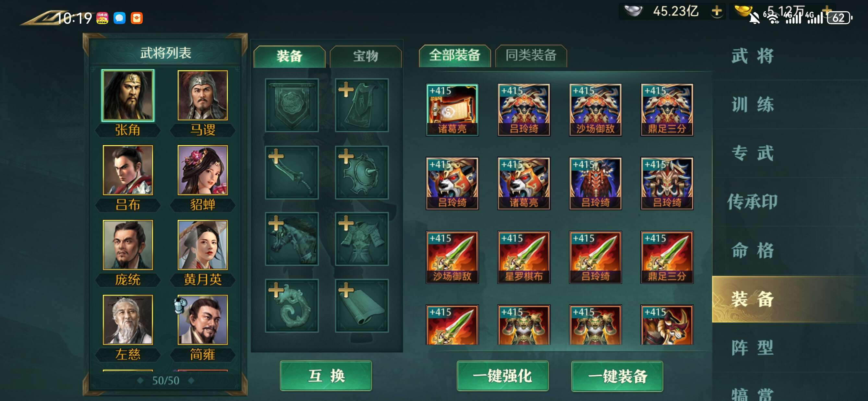Tap the empty sword weapon slot
The image size is (868, 401).
[x=292, y=172]
